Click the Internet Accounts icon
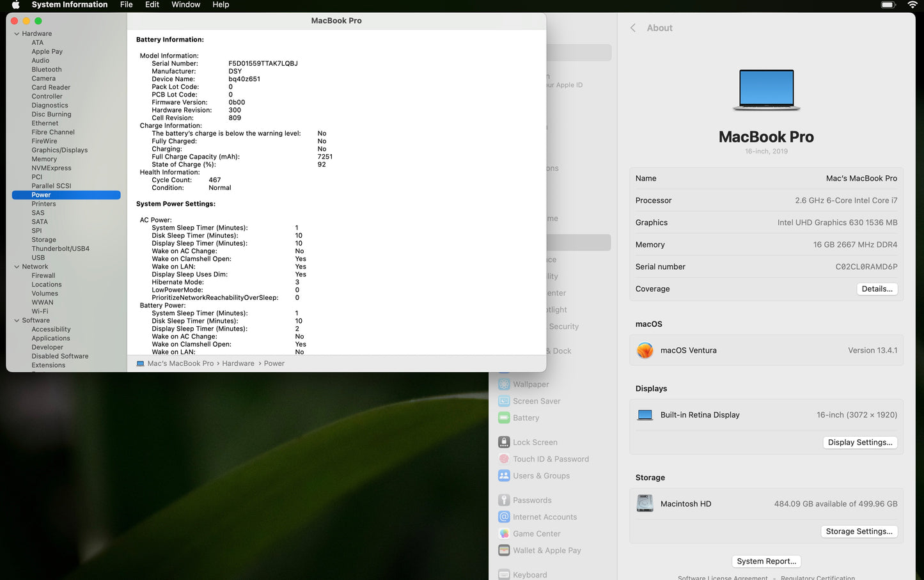 click(x=504, y=517)
